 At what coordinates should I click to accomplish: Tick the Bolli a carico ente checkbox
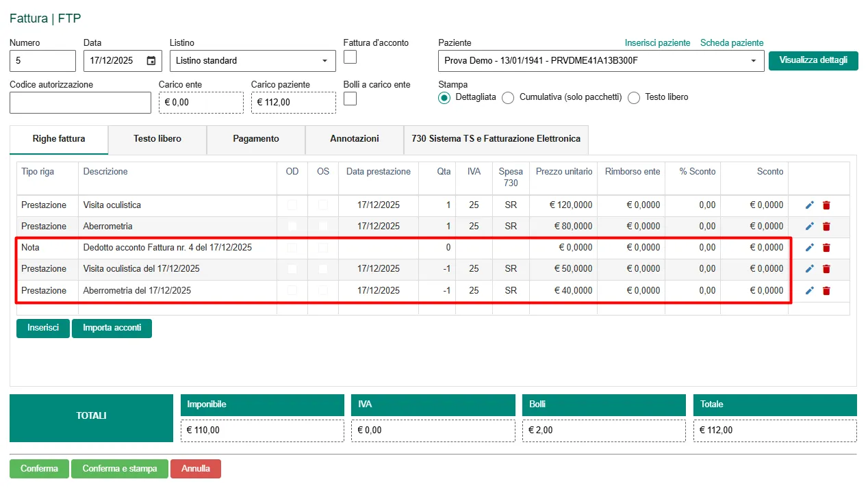click(x=350, y=99)
